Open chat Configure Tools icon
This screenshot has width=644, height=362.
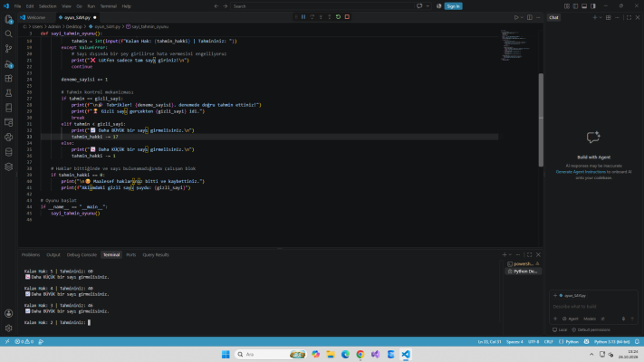pos(603,319)
